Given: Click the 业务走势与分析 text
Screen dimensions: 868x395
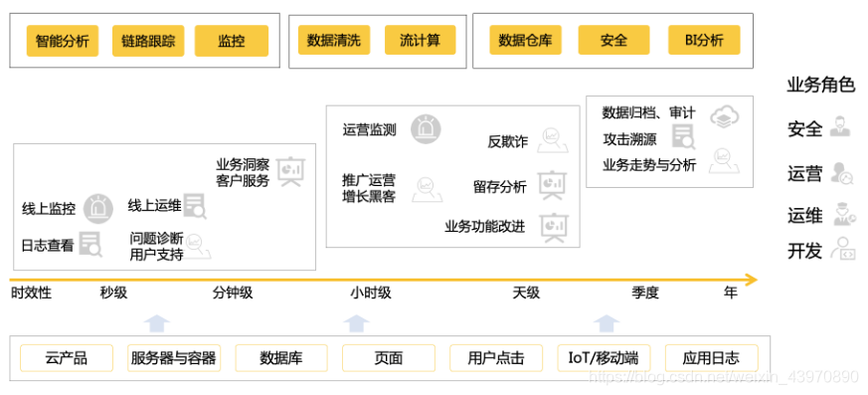Looking at the screenshot, I should click(x=649, y=164).
